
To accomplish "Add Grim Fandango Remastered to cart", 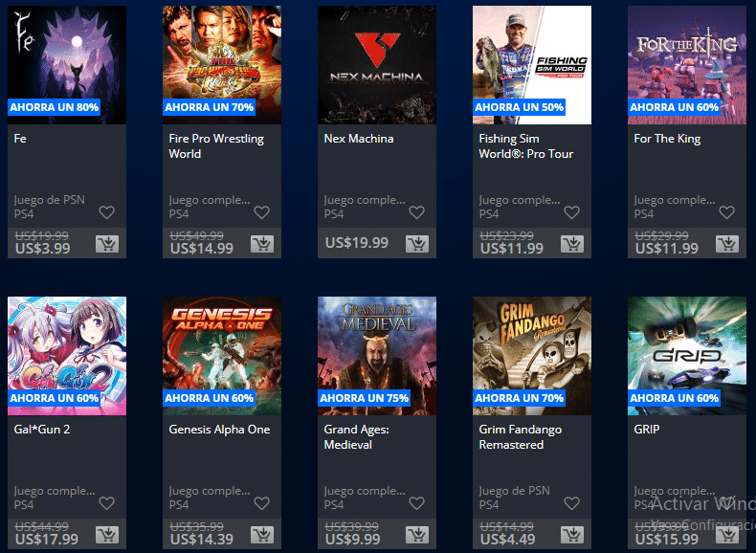I will 572,535.
